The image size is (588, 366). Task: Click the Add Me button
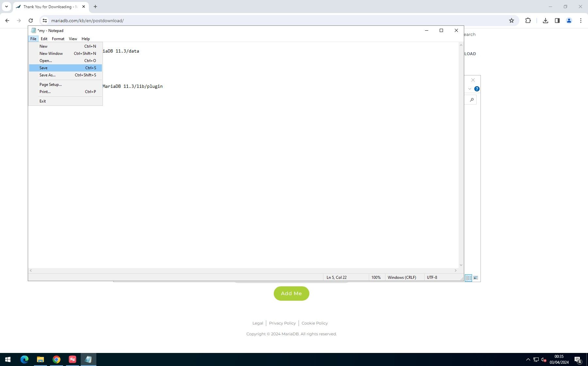point(291,294)
